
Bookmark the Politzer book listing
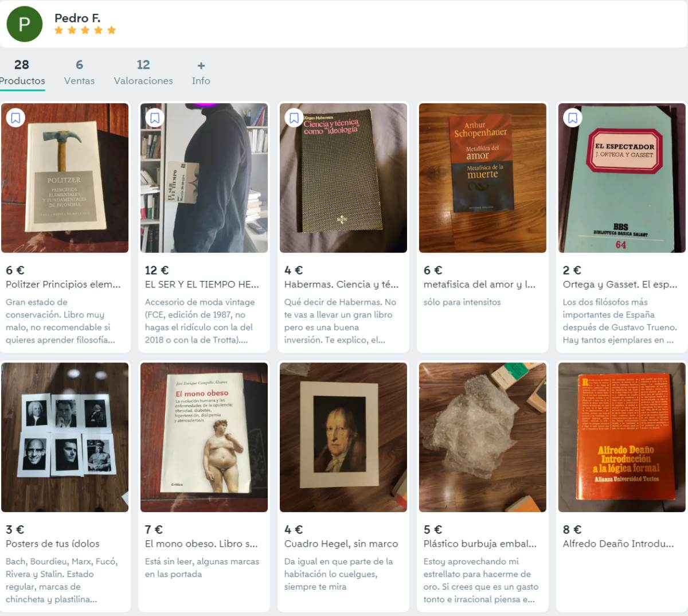15,118
